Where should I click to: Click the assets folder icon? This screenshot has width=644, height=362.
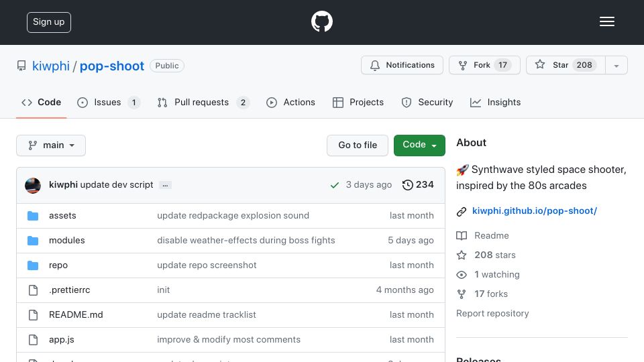(x=33, y=216)
